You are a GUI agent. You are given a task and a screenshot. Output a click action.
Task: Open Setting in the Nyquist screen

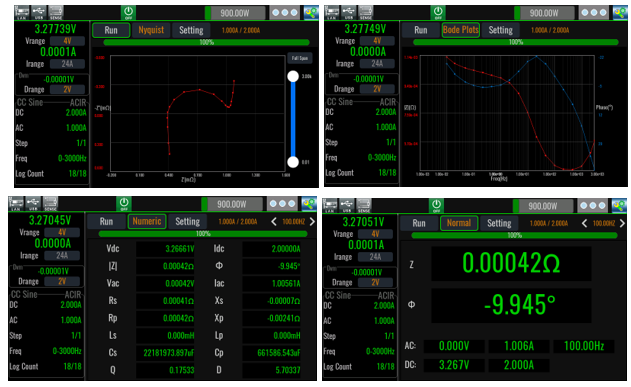[191, 30]
